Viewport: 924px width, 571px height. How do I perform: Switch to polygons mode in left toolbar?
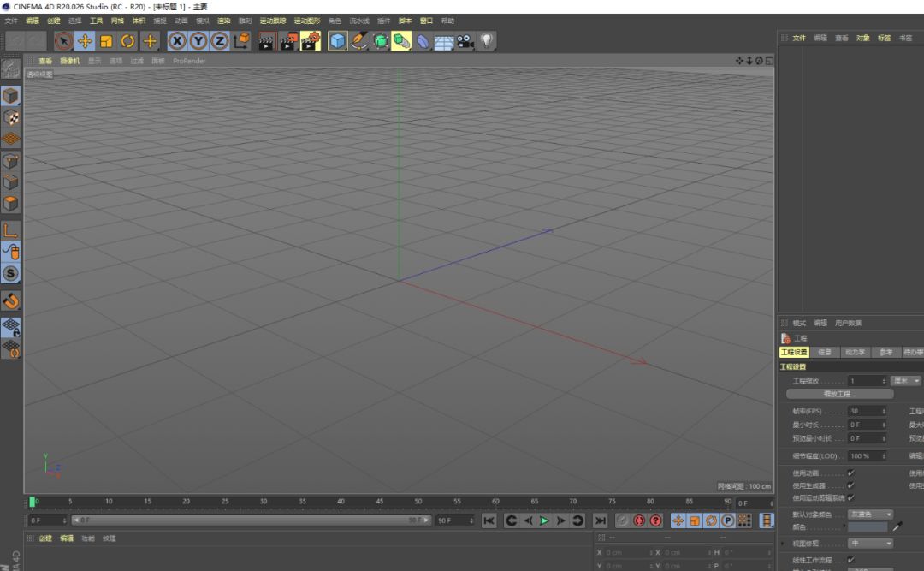(x=10, y=204)
